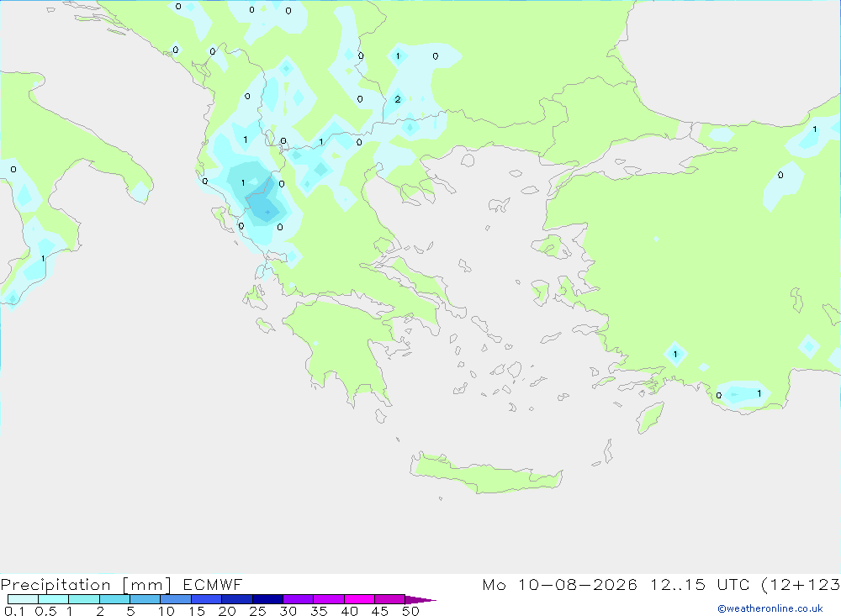Select the 20–25 mm dark blue legend swatch
Screen dimensions: 841x616
(x=236, y=599)
